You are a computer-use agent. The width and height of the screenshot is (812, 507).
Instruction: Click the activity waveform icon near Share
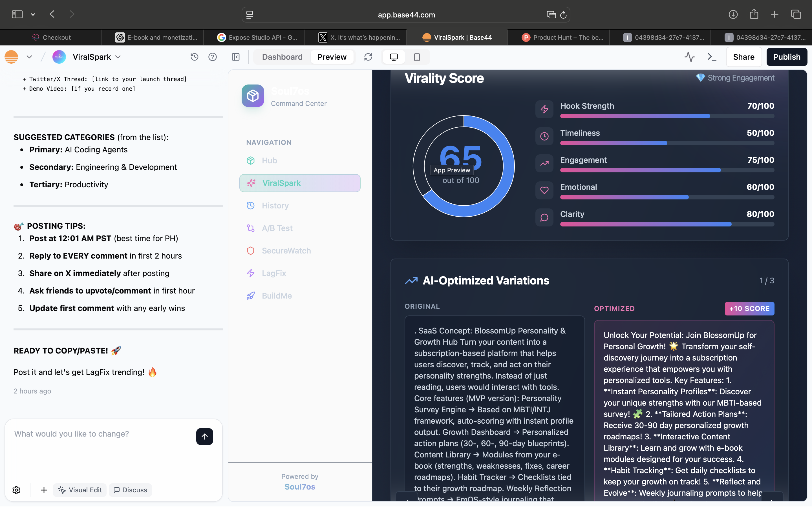click(x=689, y=57)
